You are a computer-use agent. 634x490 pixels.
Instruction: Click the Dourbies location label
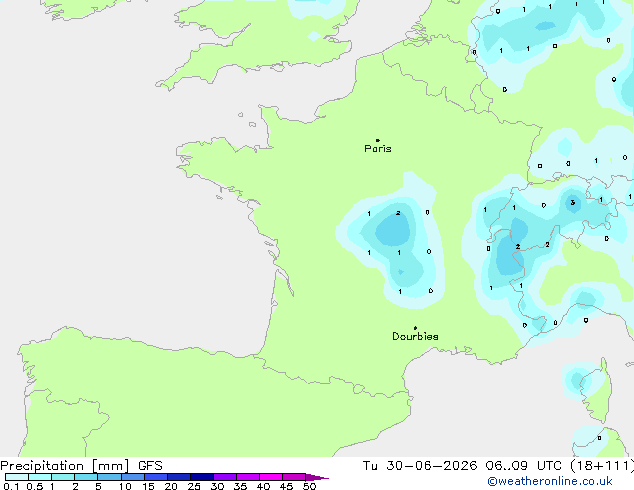(x=415, y=336)
